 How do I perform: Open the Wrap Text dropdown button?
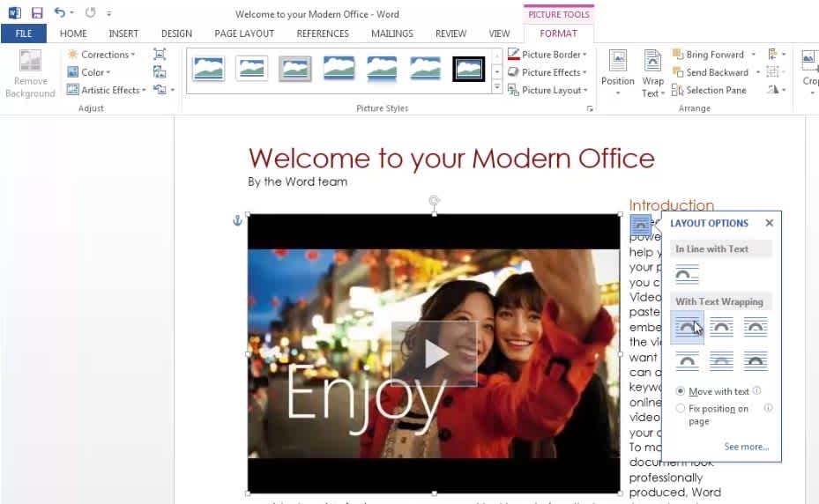[x=652, y=72]
